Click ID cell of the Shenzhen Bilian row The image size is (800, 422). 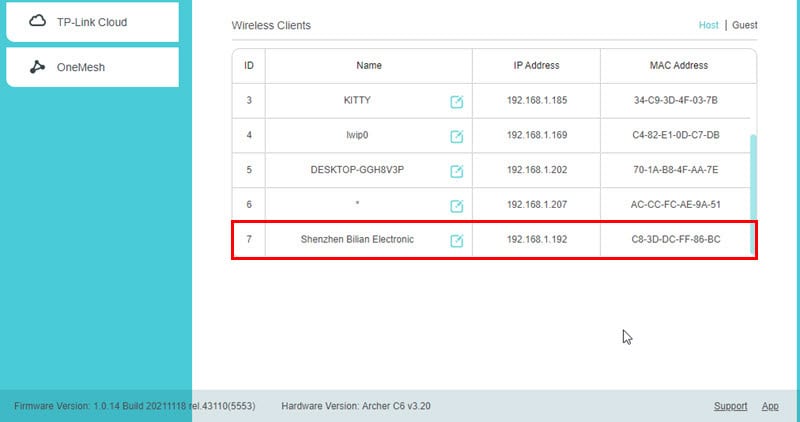(249, 239)
